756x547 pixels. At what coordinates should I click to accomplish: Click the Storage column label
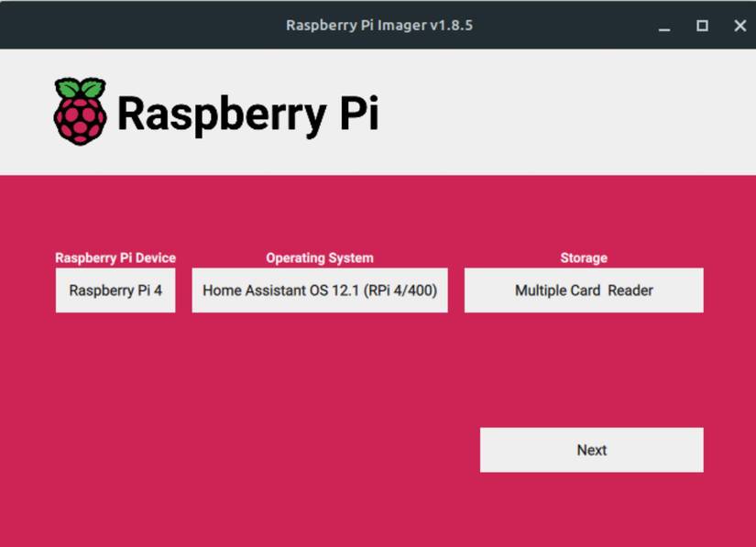coord(584,258)
